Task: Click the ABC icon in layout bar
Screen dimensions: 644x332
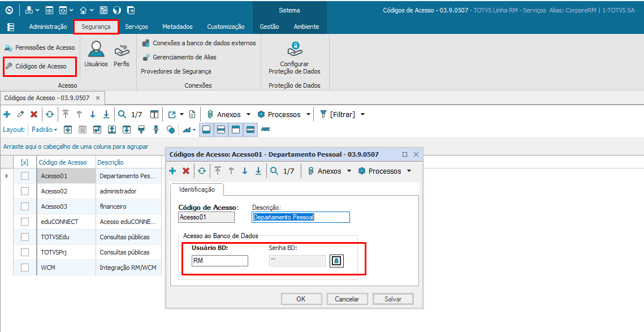Action: click(x=265, y=130)
